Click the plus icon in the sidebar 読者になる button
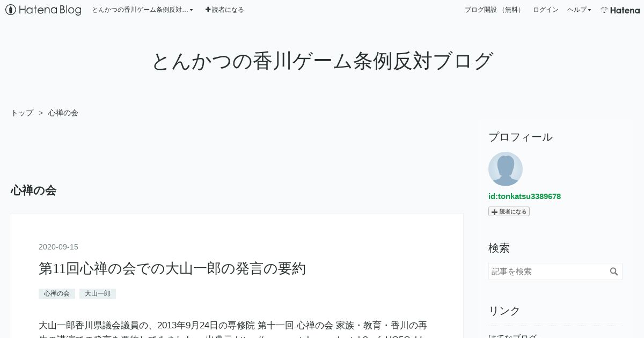Image resolution: width=644 pixels, height=338 pixels. pyautogui.click(x=494, y=212)
